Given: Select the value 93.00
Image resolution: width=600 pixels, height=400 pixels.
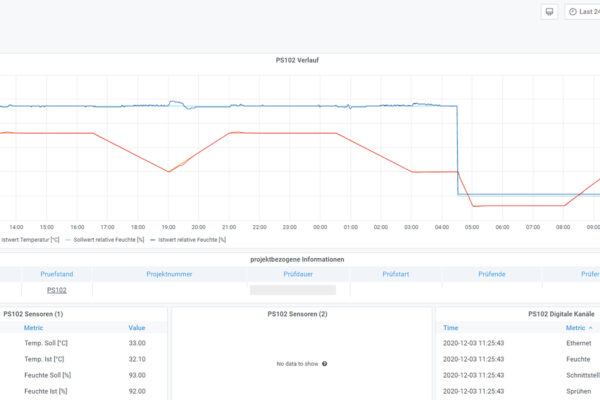Looking at the screenshot, I should [137, 375].
